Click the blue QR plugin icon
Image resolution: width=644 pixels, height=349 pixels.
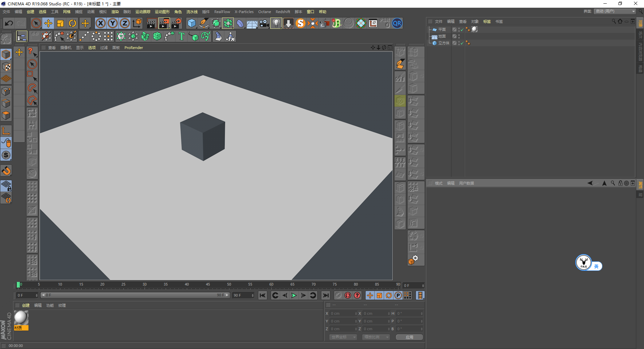(x=397, y=23)
